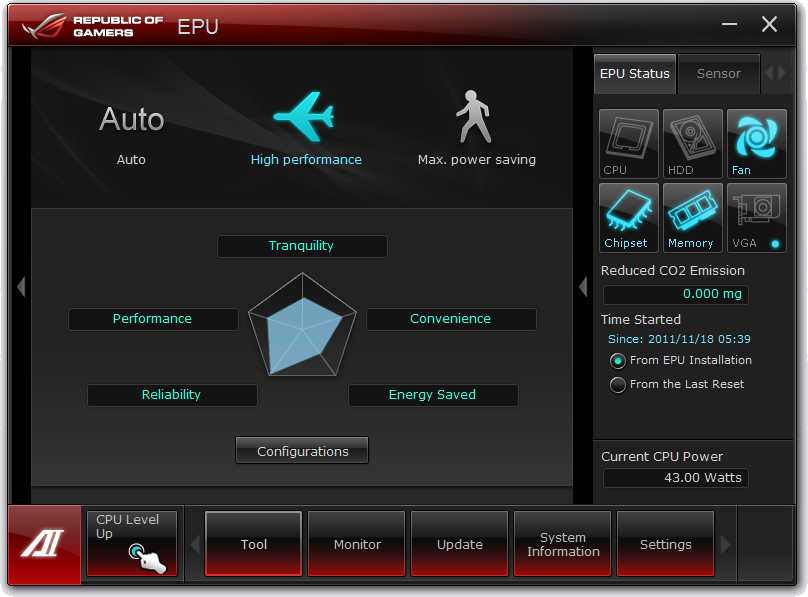Collapse the EPU Status side panel arrow

583,286
